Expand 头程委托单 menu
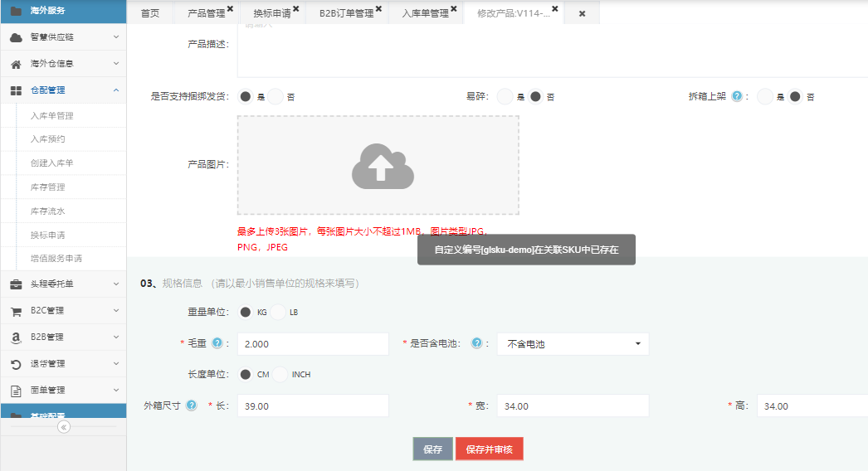The image size is (868, 471). pos(116,284)
